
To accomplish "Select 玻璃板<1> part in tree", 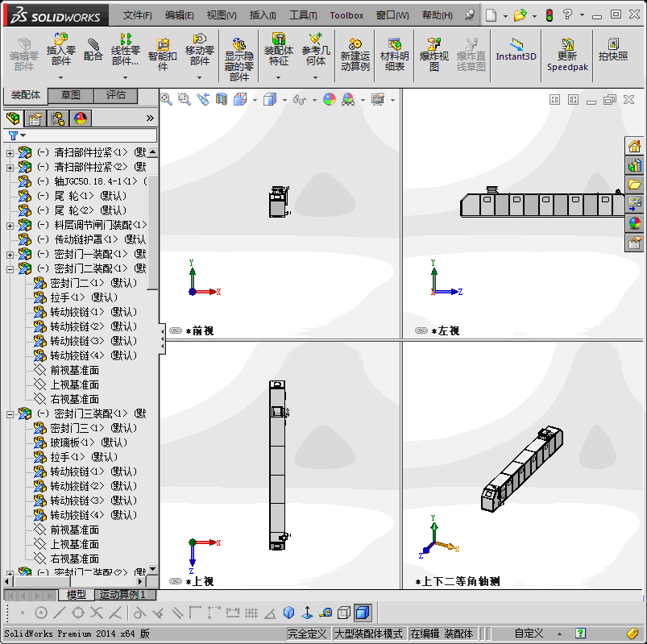I will coord(81,442).
